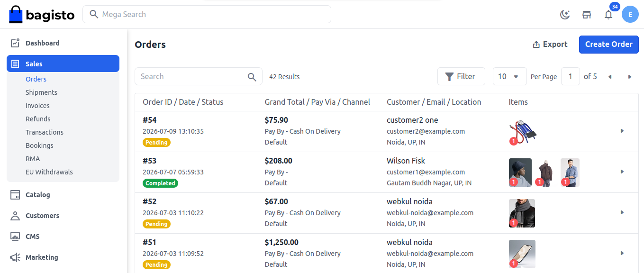
Task: Open the Filter panel
Action: (461, 76)
